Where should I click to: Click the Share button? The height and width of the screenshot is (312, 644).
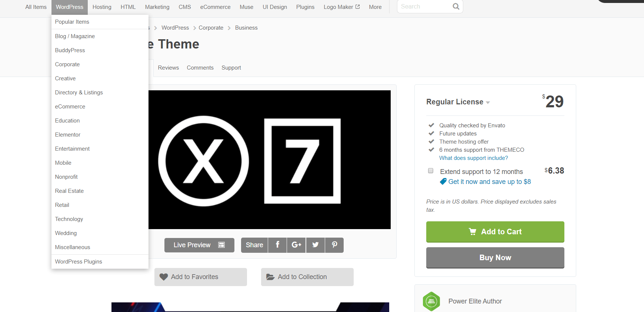click(x=254, y=245)
